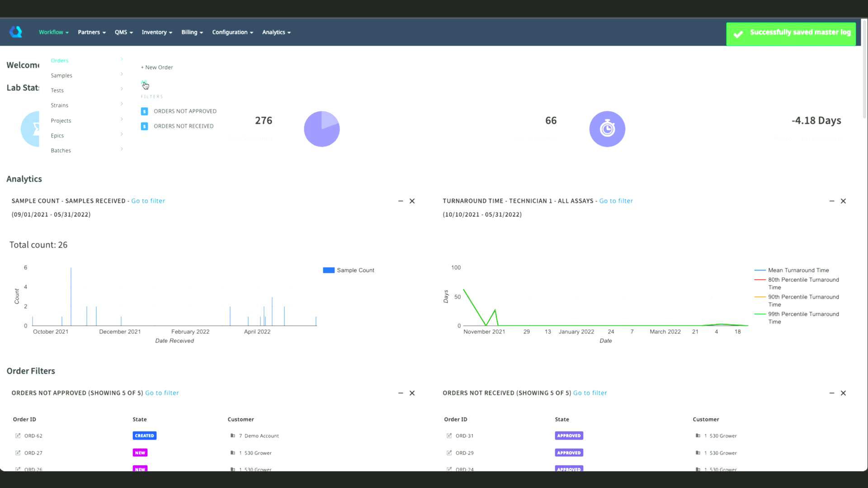Click the purple pie chart icon
Image resolution: width=868 pixels, height=488 pixels.
(x=321, y=129)
